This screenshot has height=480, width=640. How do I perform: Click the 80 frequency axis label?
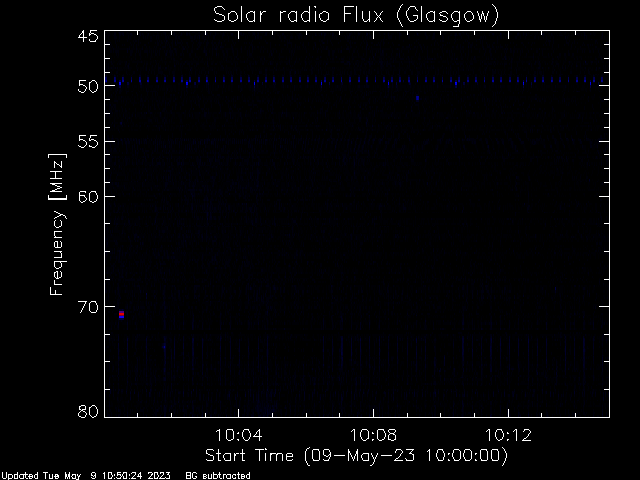(x=88, y=411)
